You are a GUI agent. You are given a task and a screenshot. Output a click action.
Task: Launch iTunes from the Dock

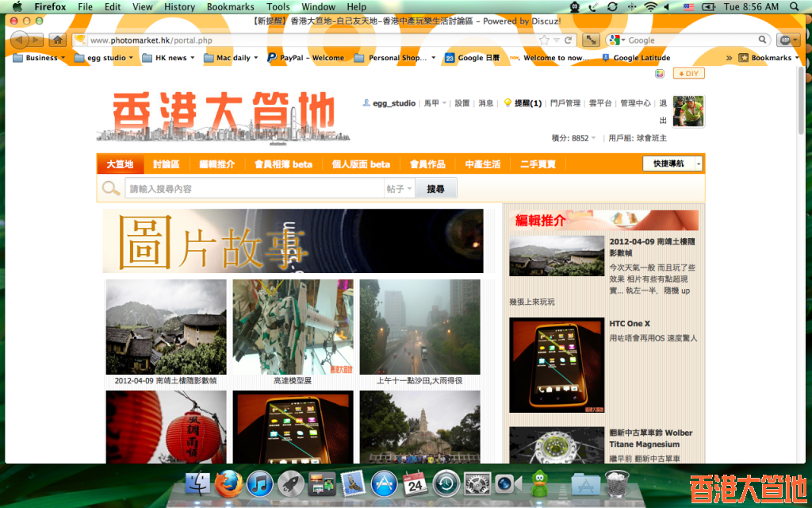coord(259,484)
